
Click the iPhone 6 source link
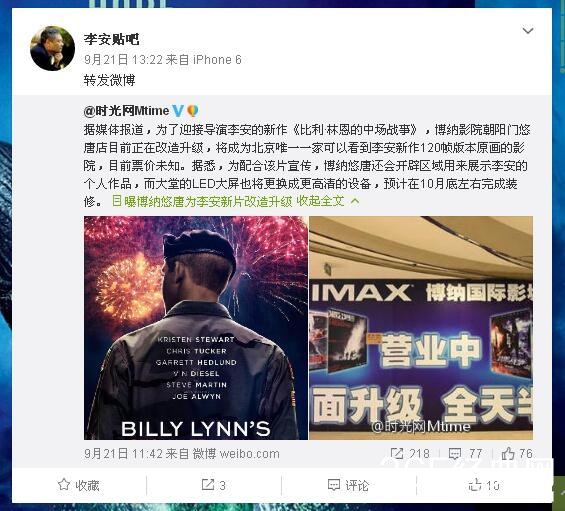(217, 59)
